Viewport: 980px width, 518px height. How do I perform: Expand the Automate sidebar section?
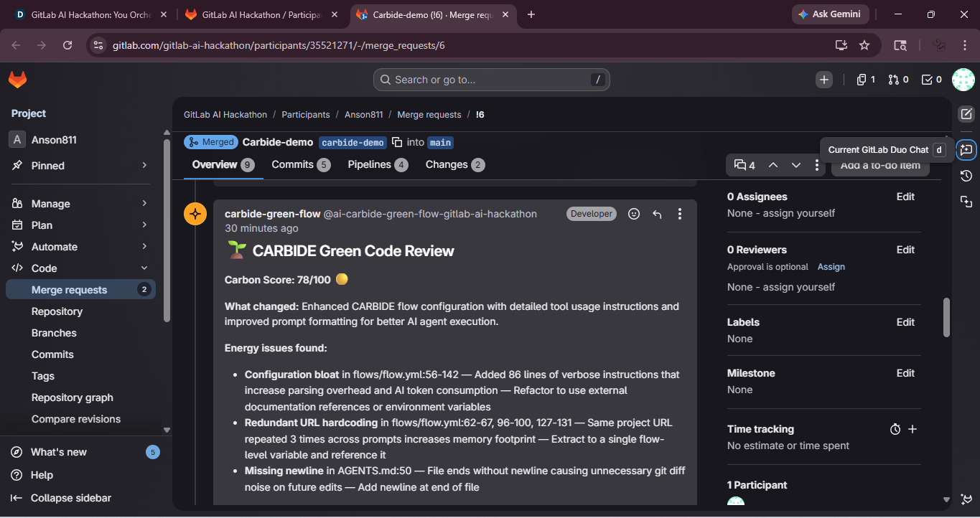(80, 247)
